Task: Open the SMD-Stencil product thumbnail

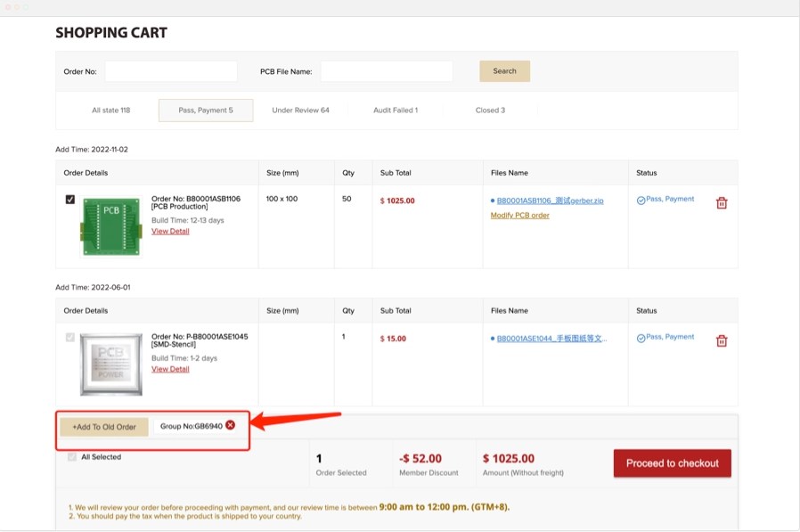Action: [111, 364]
